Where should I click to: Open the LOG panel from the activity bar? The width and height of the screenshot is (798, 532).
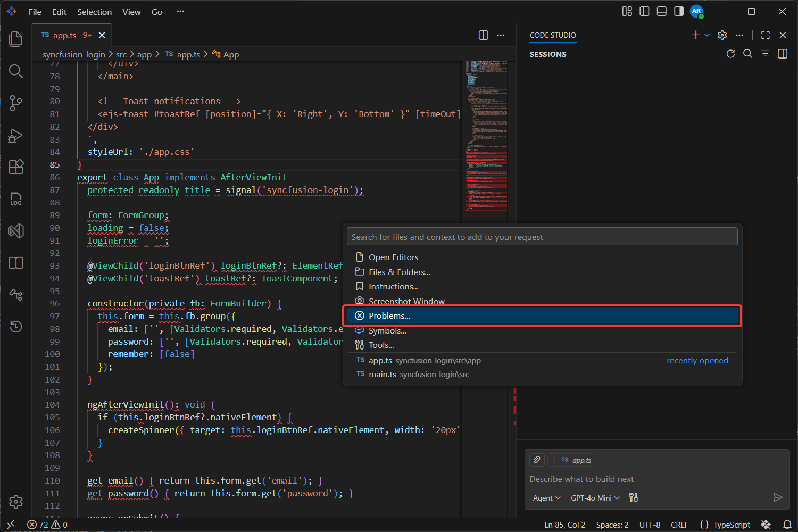pos(15,199)
